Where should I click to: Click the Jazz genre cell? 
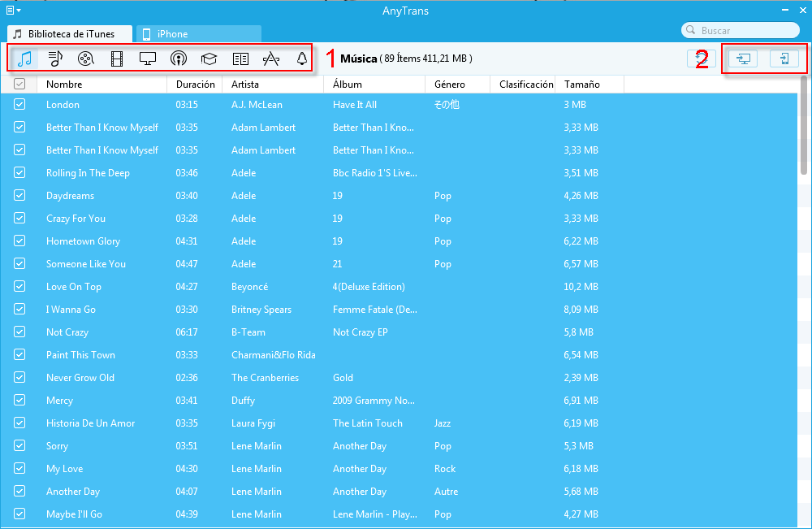[443, 424]
